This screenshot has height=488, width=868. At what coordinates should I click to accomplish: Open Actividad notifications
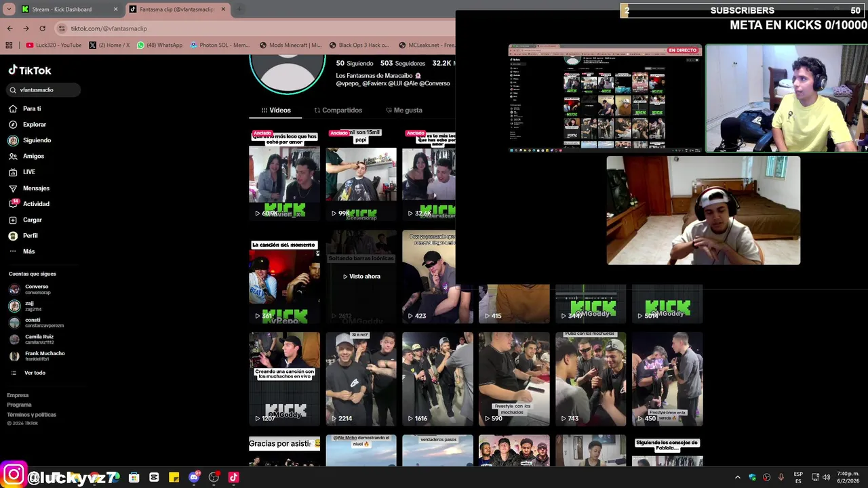click(x=28, y=204)
